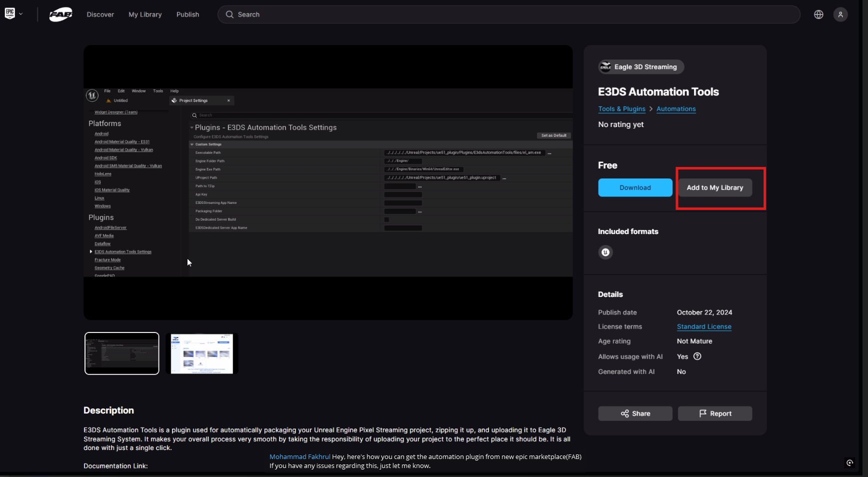Click the Not Mature age rating text
The width and height of the screenshot is (868, 477).
click(694, 341)
